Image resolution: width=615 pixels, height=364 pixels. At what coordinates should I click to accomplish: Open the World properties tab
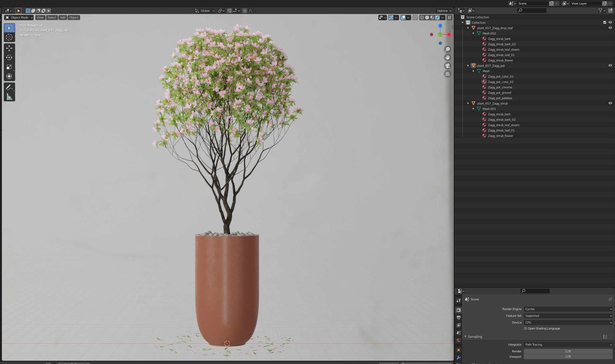pyautogui.click(x=459, y=340)
